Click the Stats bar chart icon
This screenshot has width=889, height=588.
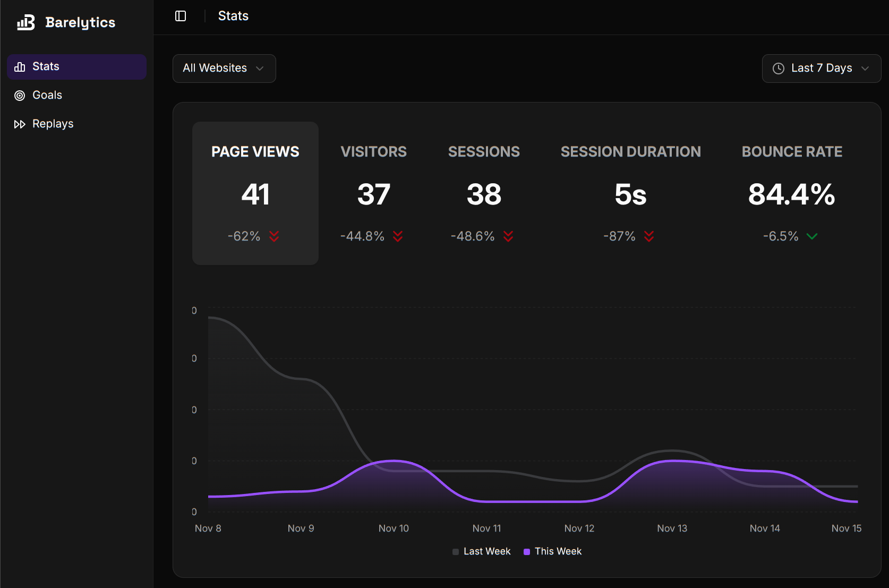click(20, 67)
